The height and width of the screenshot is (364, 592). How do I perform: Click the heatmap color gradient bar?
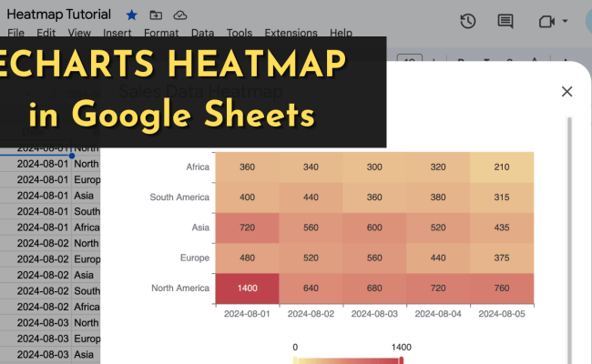pos(348,361)
